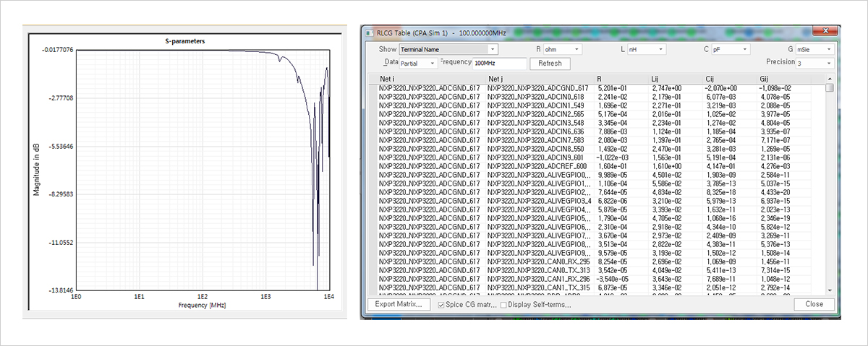Sort by the Lij column header
Viewport: 868px width, 346px height.
(675, 79)
